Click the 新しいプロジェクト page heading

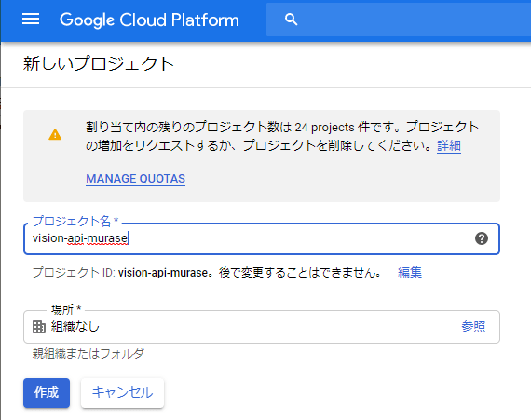(99, 63)
